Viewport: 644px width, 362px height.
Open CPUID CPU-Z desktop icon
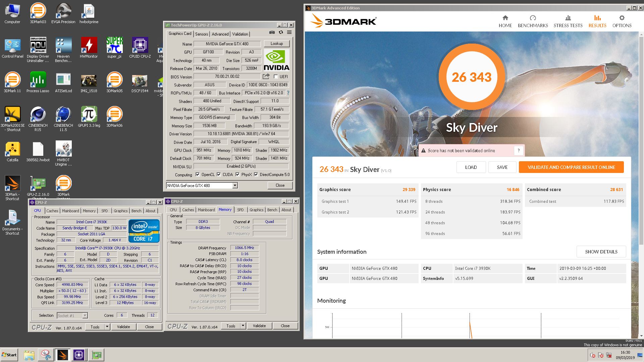click(x=140, y=48)
